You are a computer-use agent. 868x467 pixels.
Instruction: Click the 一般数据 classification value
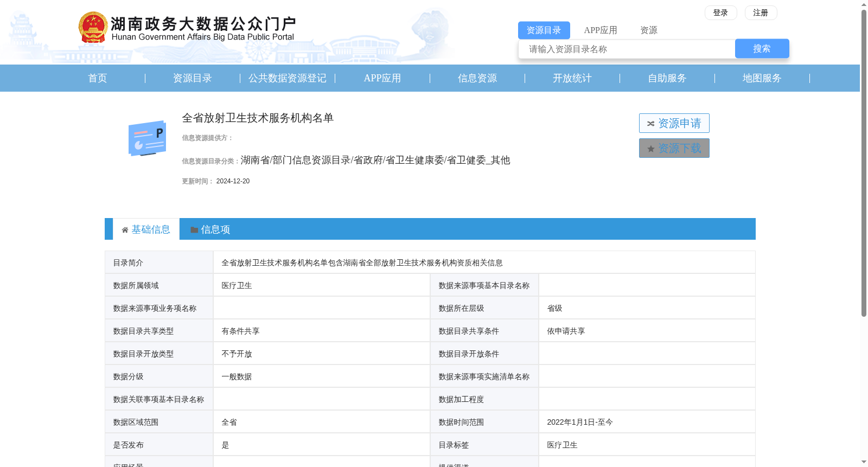coord(237,376)
